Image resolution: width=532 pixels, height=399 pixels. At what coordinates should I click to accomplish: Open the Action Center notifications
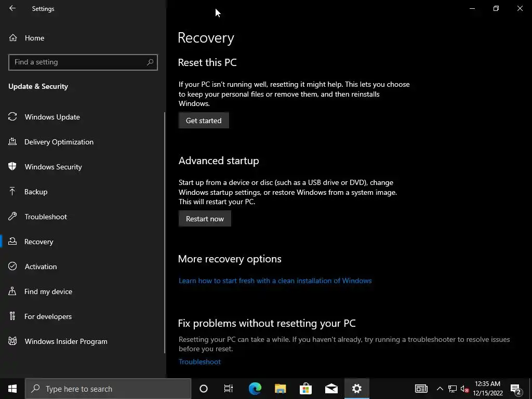coord(516,389)
